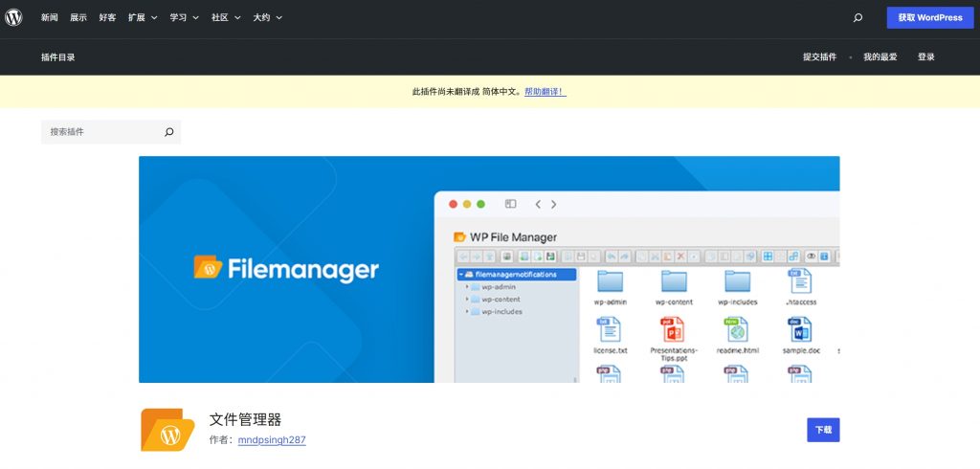Click the green floppy save icon in the toolbar
This screenshot has height=469, width=980.
[550, 256]
